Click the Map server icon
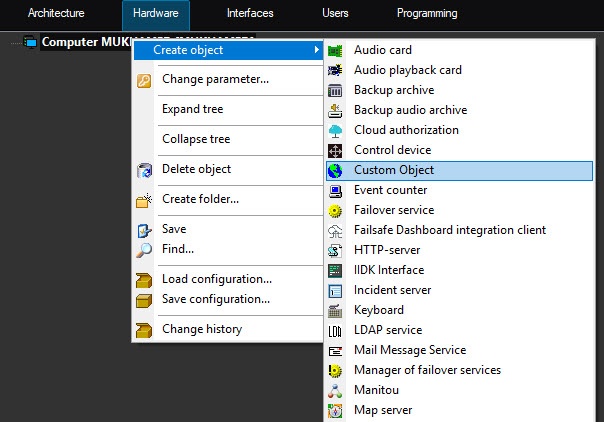This screenshot has width=604, height=422. 336,410
